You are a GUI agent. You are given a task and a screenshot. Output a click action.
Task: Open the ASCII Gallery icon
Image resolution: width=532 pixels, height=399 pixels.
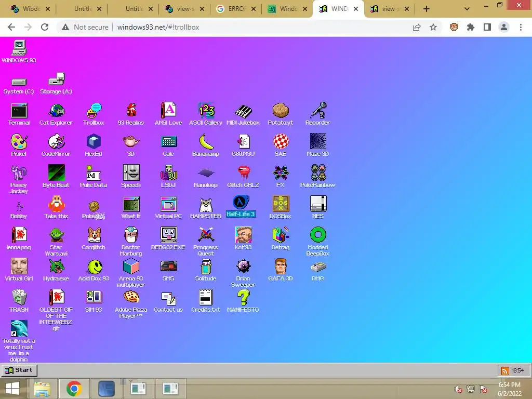[206, 114]
